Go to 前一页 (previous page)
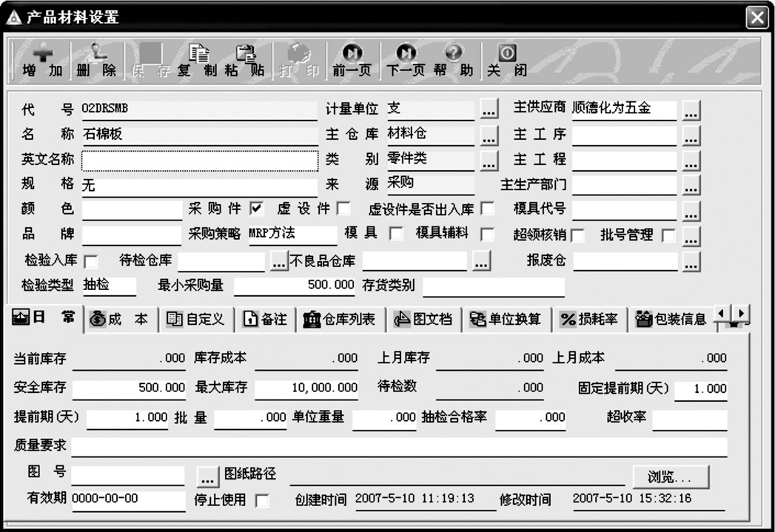The width and height of the screenshot is (775, 532). [x=352, y=61]
